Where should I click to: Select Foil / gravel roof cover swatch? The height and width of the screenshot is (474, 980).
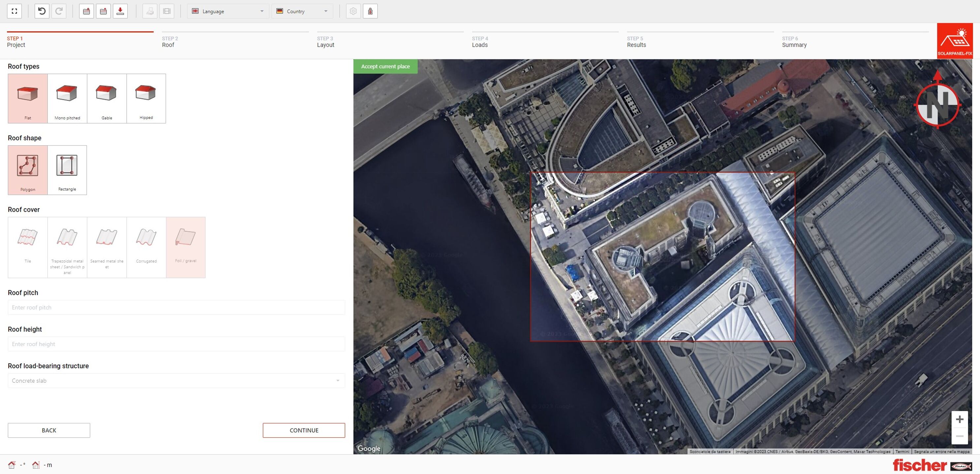click(186, 247)
